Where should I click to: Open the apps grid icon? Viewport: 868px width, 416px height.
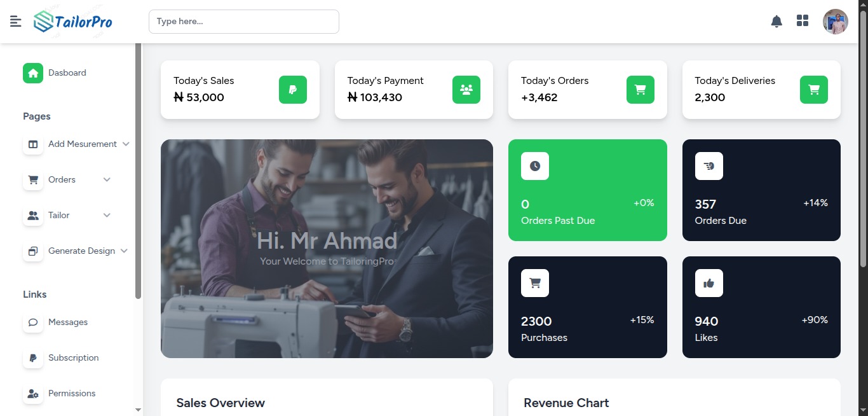pyautogui.click(x=803, y=21)
